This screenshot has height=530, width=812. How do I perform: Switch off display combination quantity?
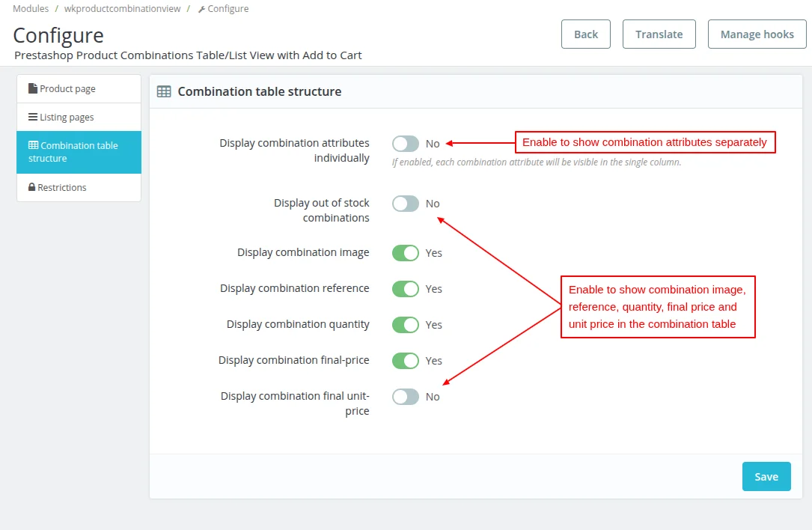coord(406,325)
